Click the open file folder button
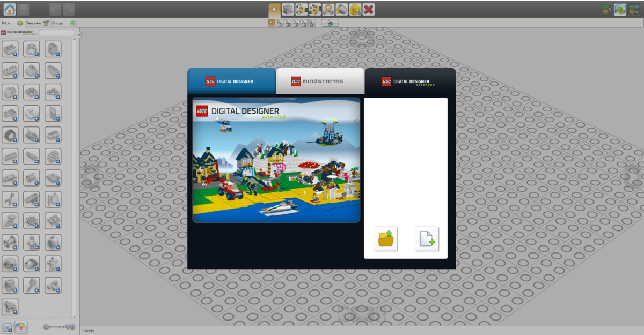Image resolution: width=644 pixels, height=335 pixels. (386, 239)
